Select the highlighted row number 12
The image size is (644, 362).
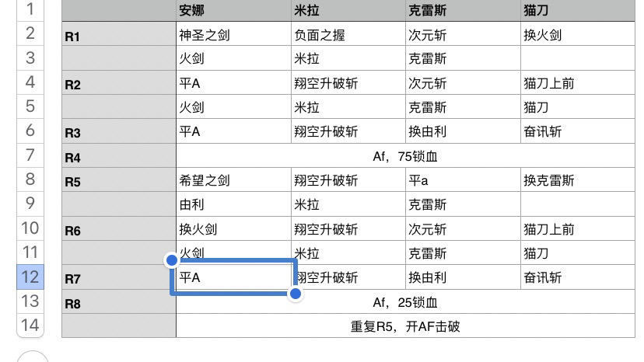[30, 277]
